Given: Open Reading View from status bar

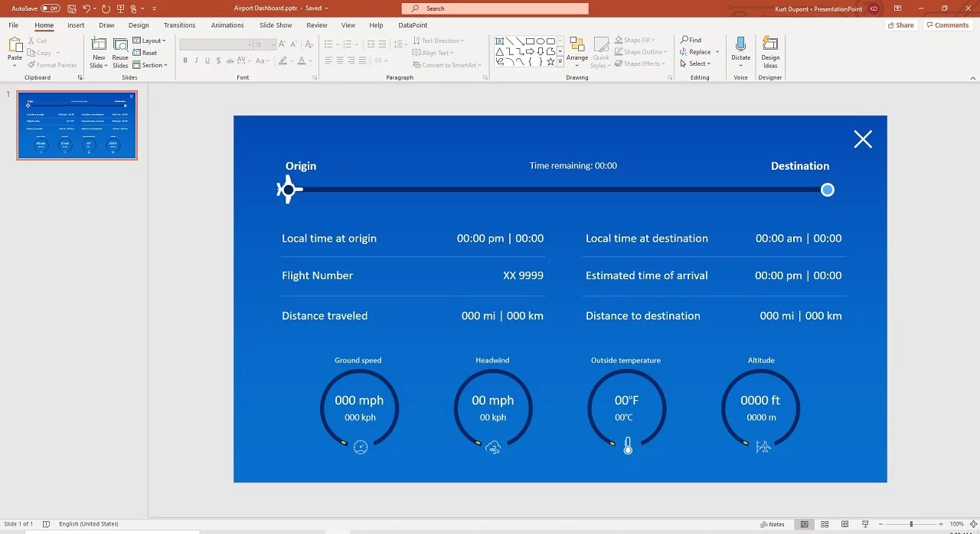Looking at the screenshot, I should [x=844, y=524].
